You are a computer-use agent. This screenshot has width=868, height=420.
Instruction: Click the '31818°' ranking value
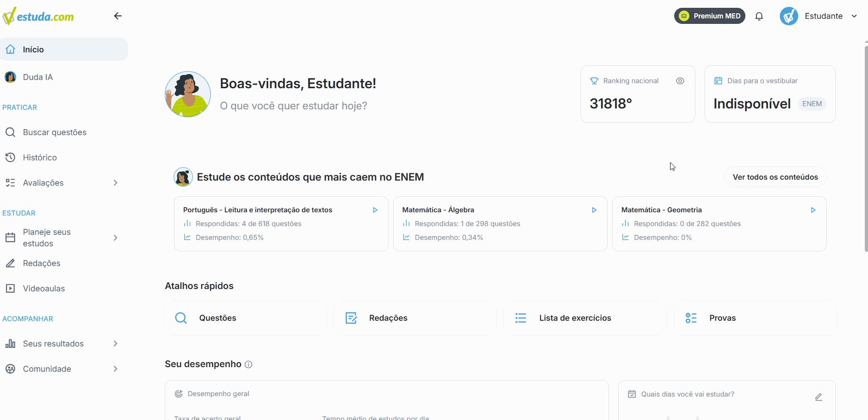611,104
